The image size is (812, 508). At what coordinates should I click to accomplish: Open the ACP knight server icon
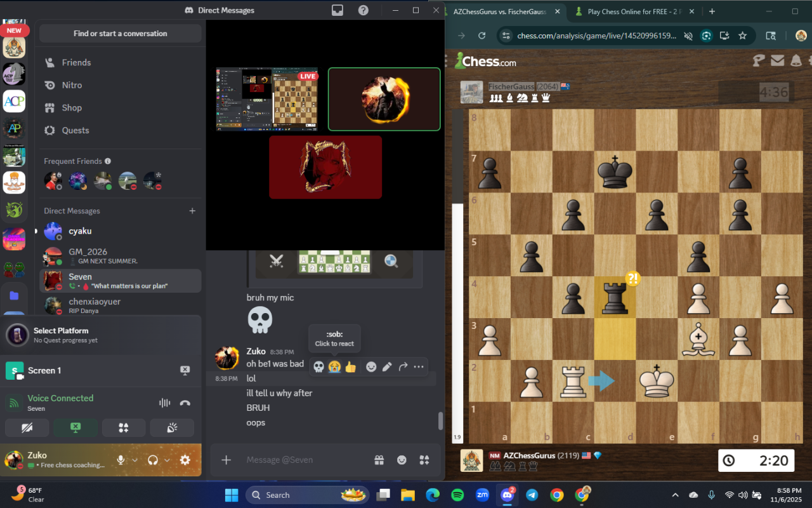[14, 74]
